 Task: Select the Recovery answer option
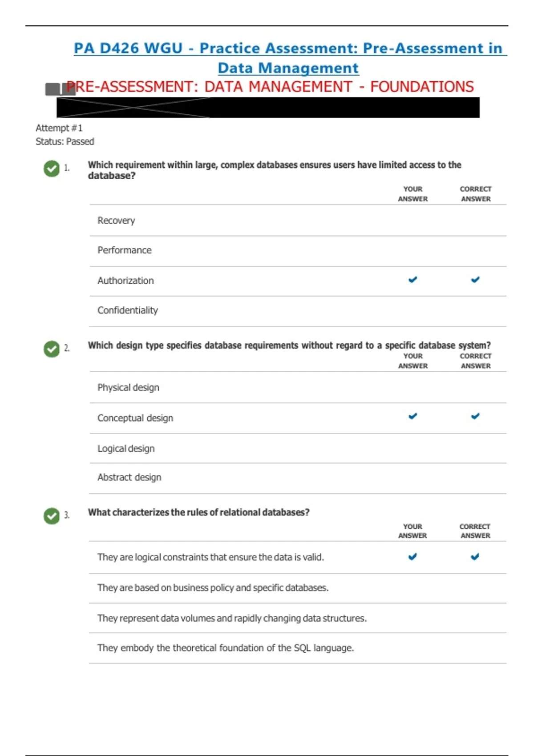point(298,221)
